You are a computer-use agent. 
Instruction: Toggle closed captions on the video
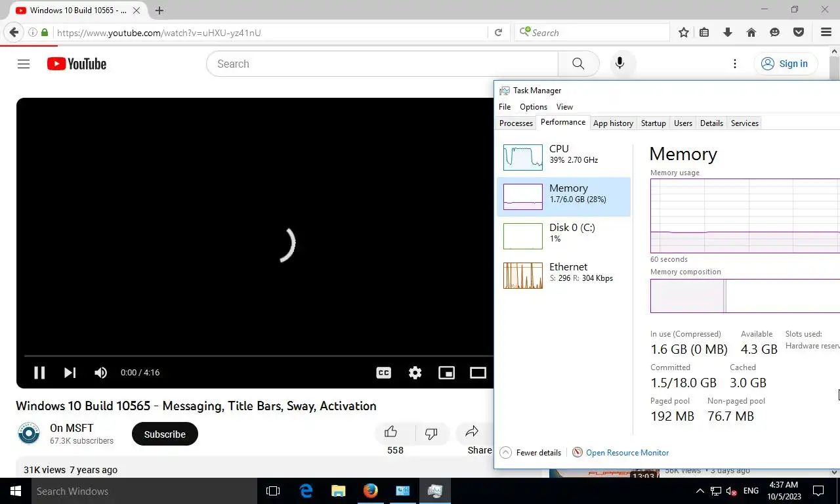(x=383, y=373)
